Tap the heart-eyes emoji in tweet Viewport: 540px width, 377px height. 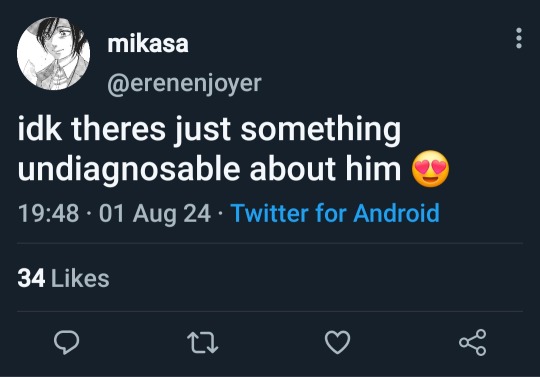coord(430,169)
